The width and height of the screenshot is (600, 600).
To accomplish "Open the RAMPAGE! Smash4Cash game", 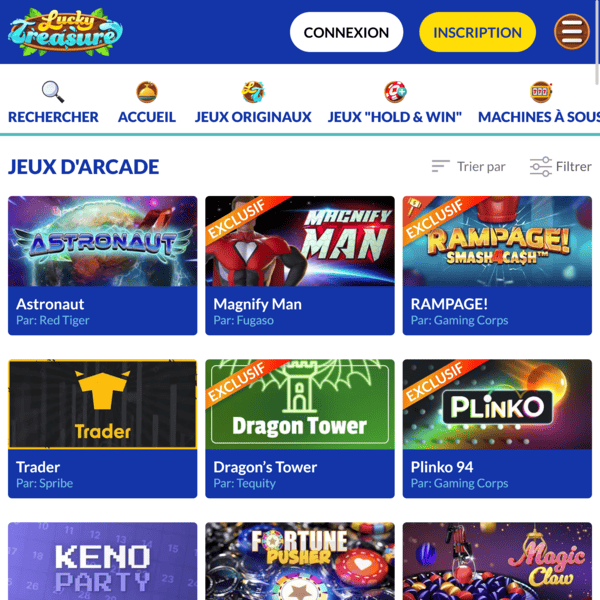I will click(x=497, y=265).
